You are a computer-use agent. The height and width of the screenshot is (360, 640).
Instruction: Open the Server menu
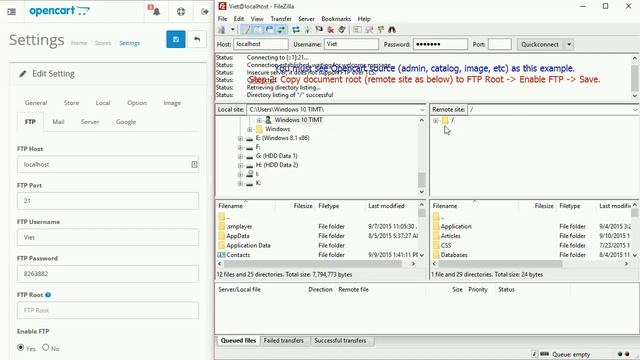pos(306,19)
